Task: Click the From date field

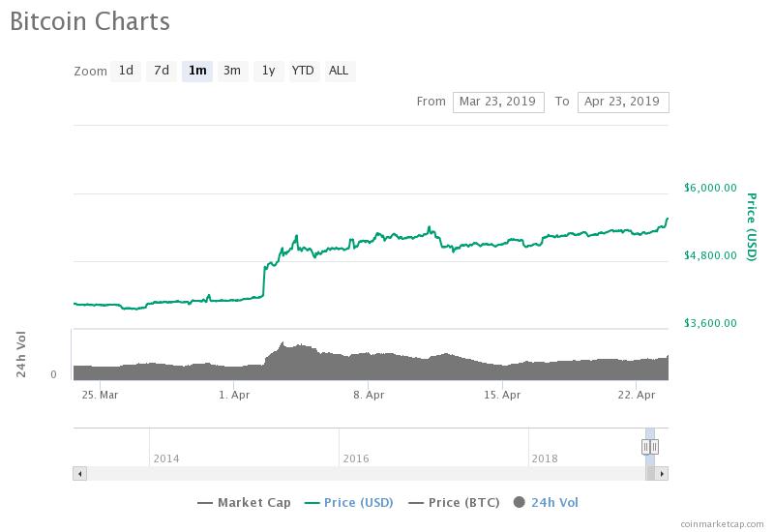Action: pos(498,102)
